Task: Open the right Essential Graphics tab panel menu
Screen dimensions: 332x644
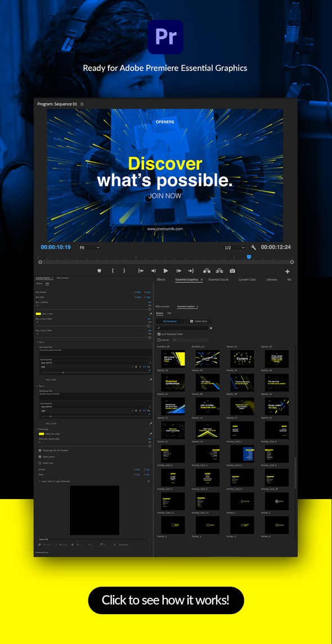Action: (x=201, y=279)
